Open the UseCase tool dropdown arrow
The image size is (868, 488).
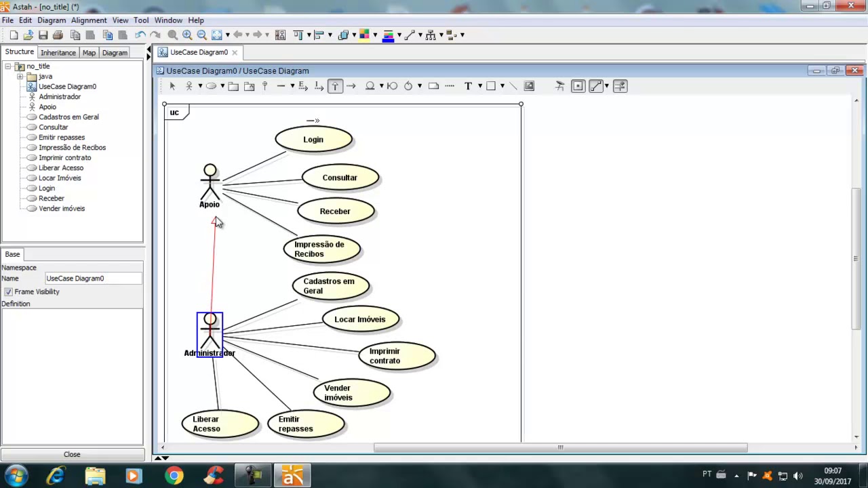click(222, 86)
